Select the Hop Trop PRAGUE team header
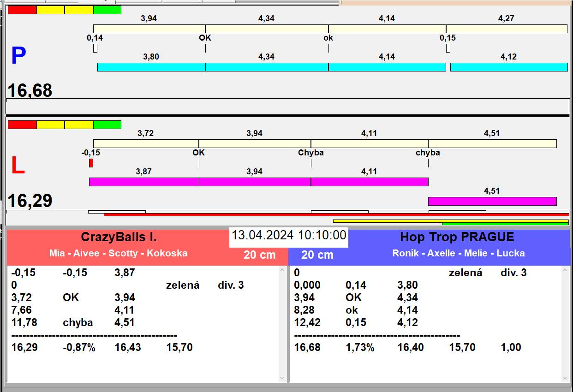The width and height of the screenshot is (573, 392). [x=457, y=237]
